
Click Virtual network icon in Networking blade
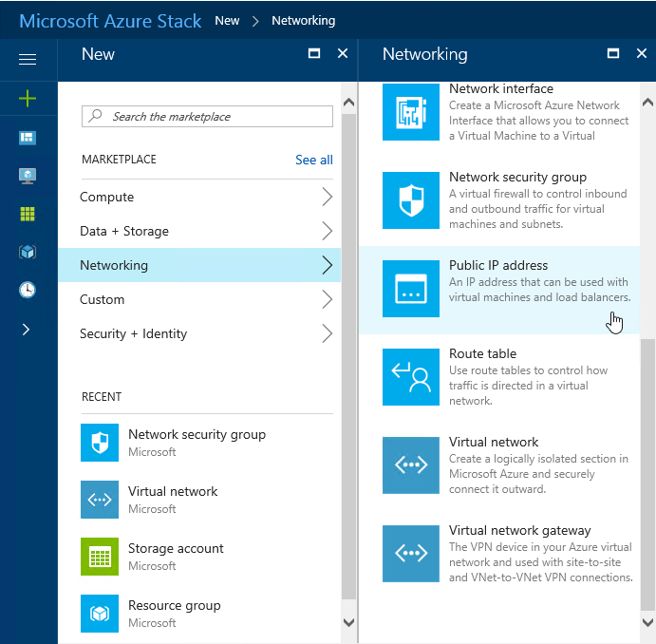[x=411, y=465]
